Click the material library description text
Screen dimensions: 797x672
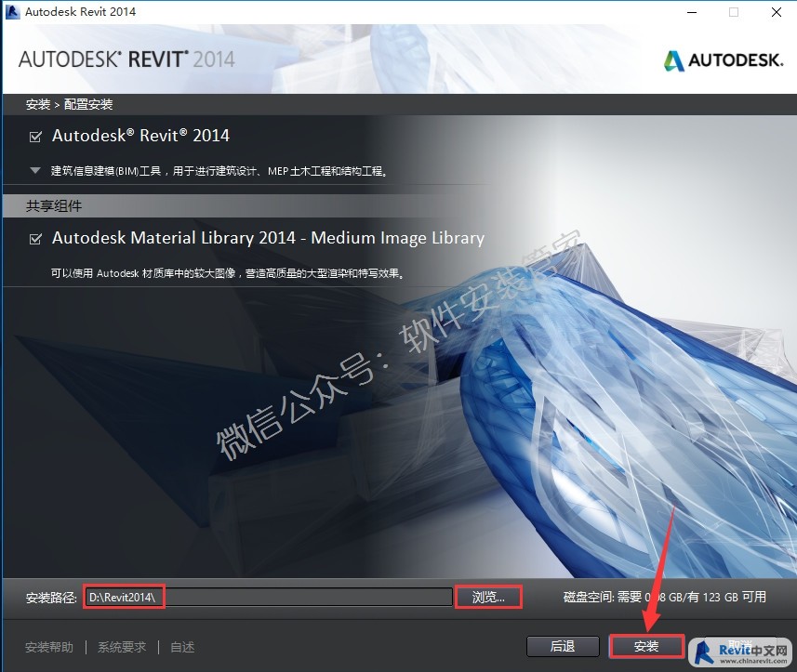tap(228, 273)
